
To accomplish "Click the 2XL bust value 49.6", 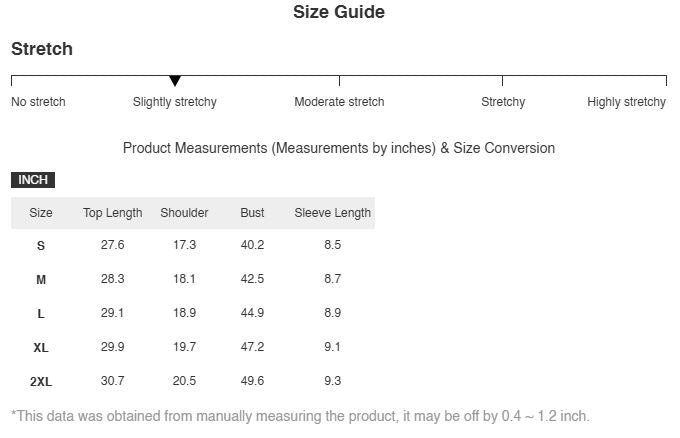I will [253, 381].
